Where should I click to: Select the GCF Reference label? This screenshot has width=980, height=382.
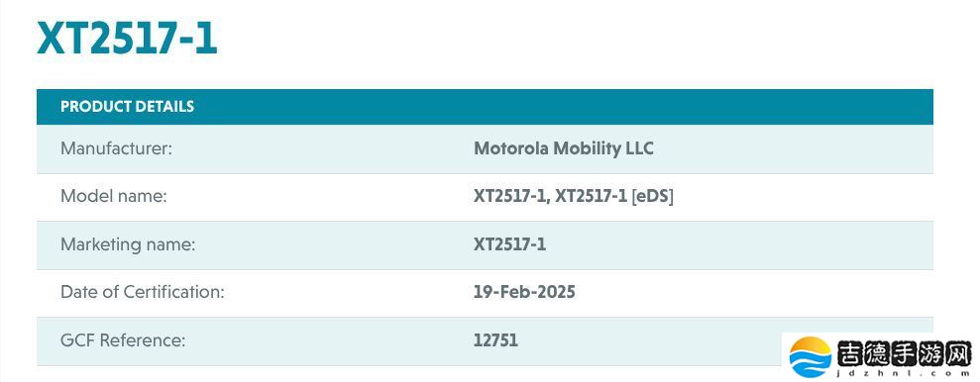tap(123, 340)
